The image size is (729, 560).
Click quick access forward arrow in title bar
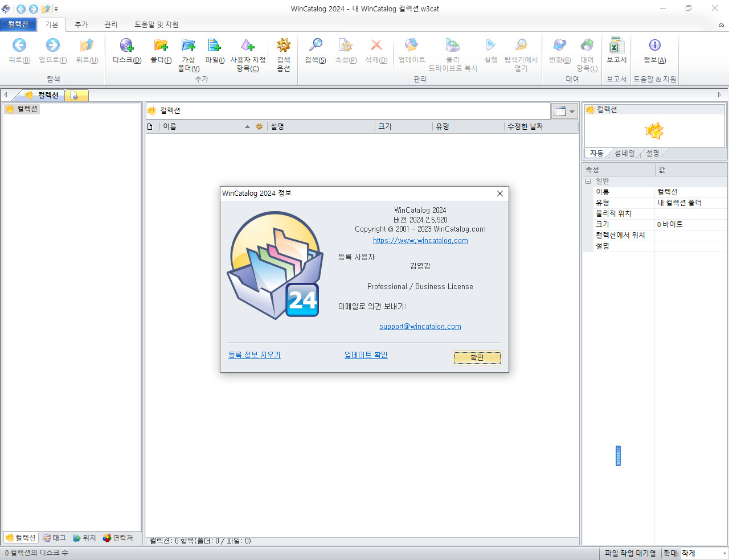coord(34,9)
